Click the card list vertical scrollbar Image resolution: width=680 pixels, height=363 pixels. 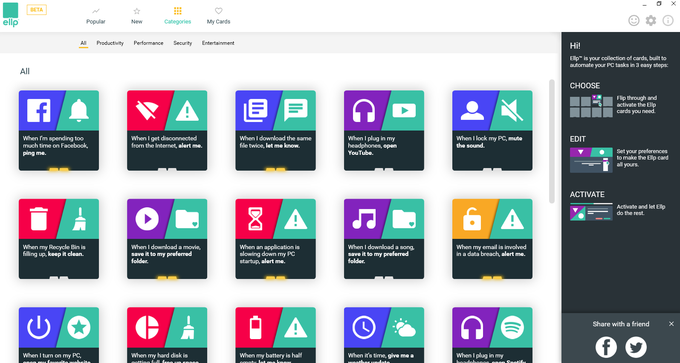click(552, 141)
